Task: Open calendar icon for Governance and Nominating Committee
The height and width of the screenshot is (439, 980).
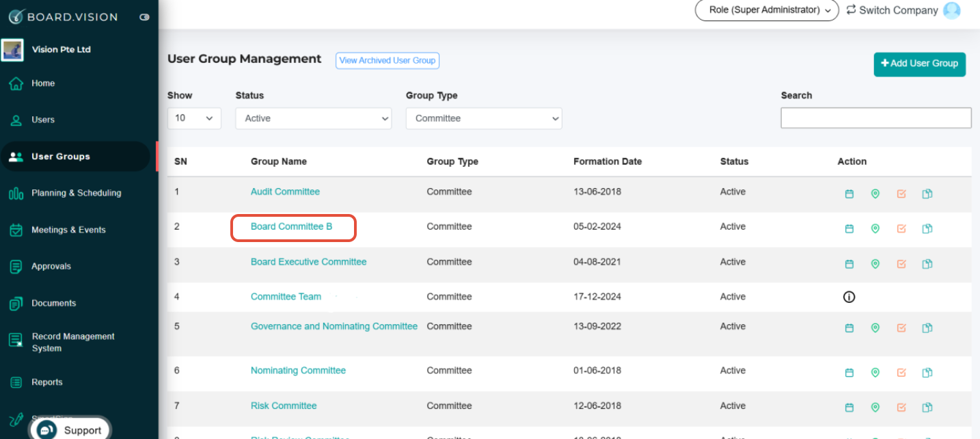Action: 849,328
